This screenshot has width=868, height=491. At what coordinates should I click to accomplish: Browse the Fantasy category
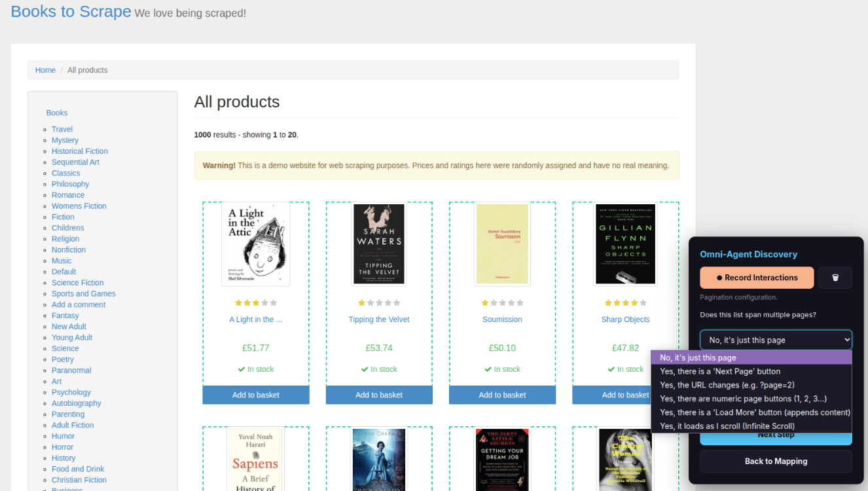(65, 316)
